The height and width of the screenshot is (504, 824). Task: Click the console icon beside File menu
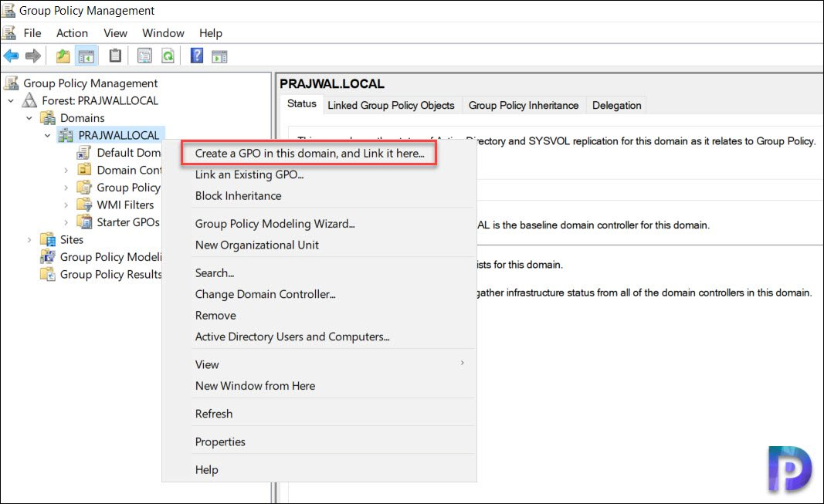[x=9, y=33]
